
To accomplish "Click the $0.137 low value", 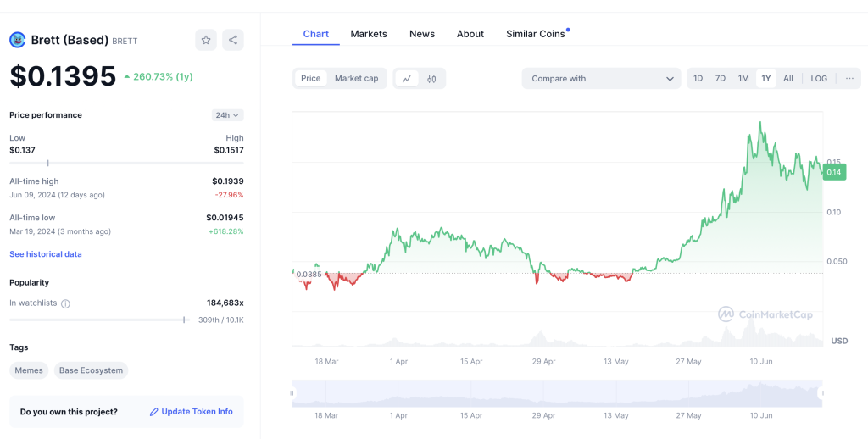I will point(22,150).
